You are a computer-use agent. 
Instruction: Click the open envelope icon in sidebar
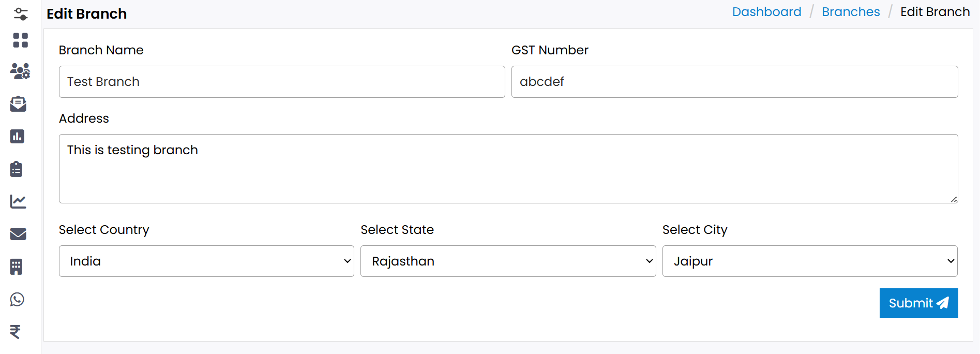18,104
